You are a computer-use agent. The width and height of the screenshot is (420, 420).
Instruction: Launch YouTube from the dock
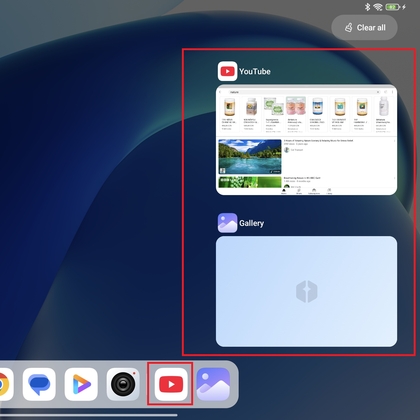tap(171, 384)
